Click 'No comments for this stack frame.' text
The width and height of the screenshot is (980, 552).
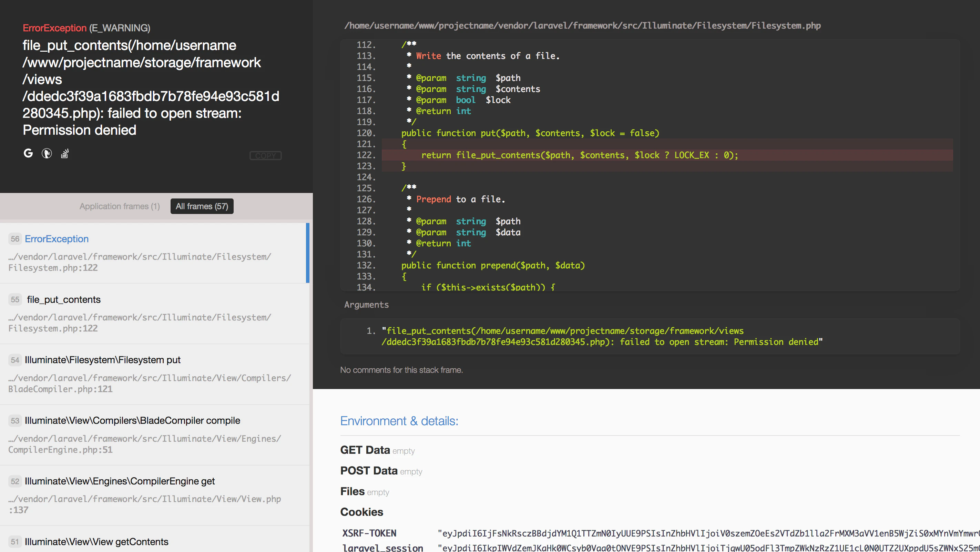click(401, 370)
